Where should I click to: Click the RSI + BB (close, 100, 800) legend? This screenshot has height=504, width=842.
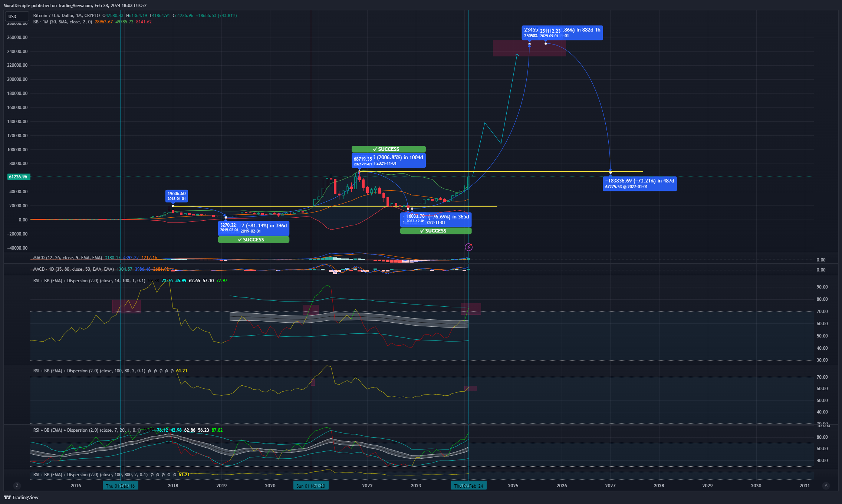(x=90, y=475)
